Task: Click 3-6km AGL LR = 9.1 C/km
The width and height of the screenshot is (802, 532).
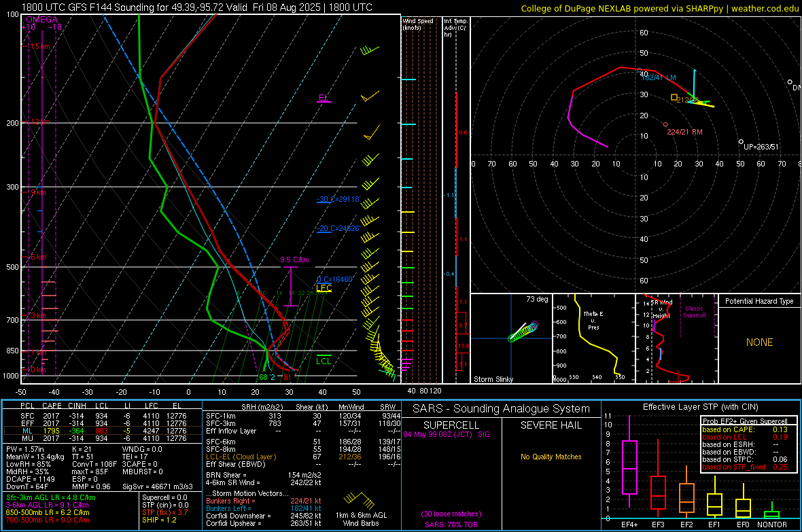Action: pos(48,505)
